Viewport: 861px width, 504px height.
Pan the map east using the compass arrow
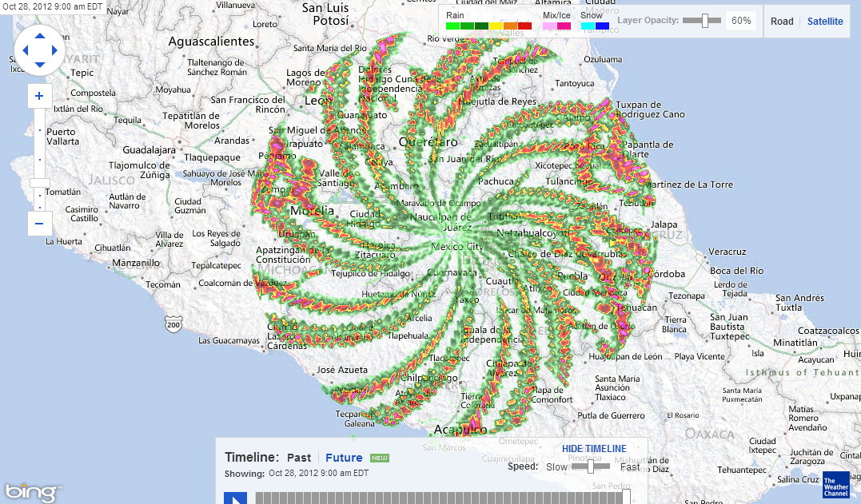click(53, 50)
